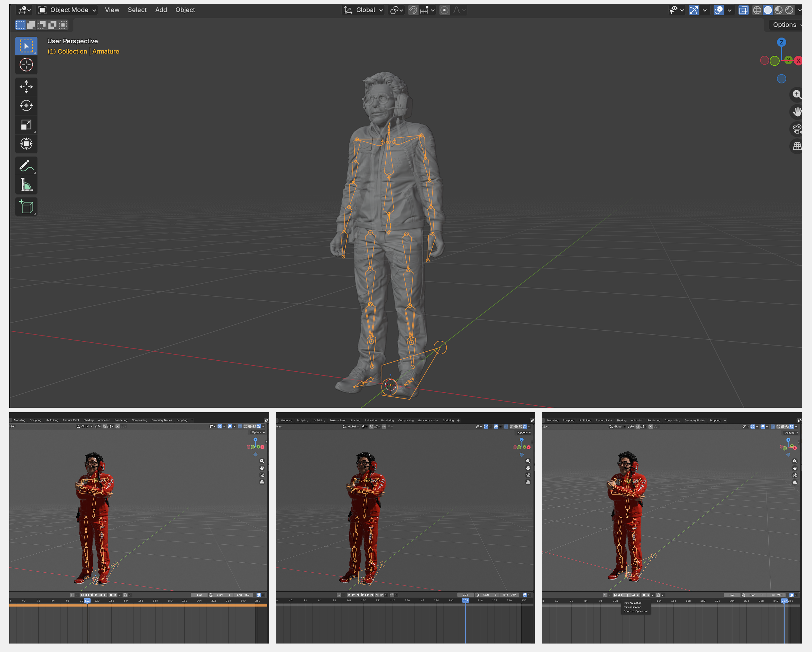The height and width of the screenshot is (652, 812).
Task: Select the Measure ruler tool
Action: [x=26, y=184]
